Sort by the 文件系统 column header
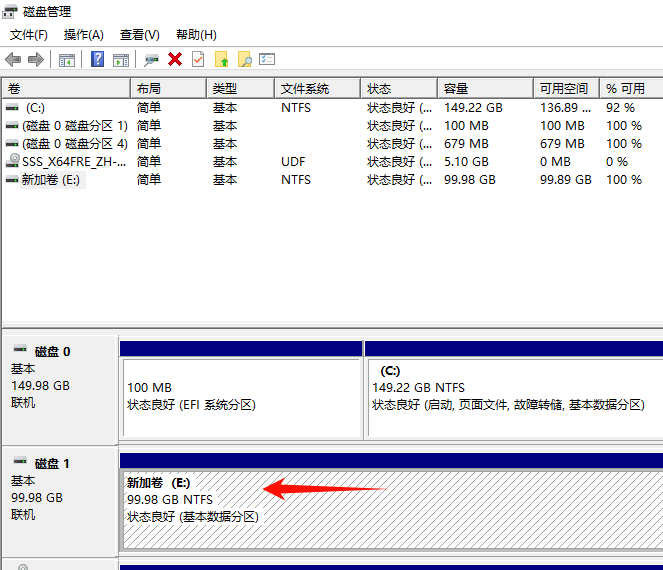663x570 pixels. tap(318, 88)
